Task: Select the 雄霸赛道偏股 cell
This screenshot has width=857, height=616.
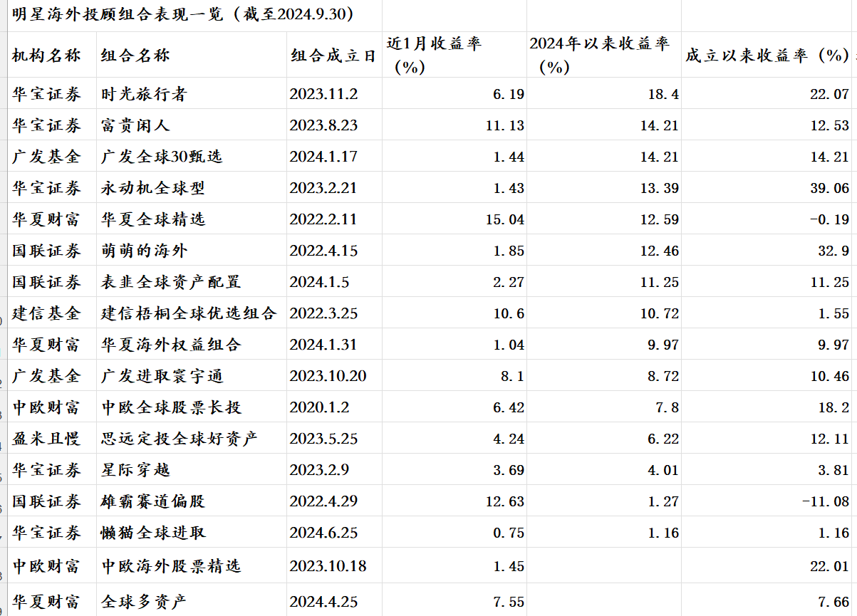Action: click(x=192, y=501)
